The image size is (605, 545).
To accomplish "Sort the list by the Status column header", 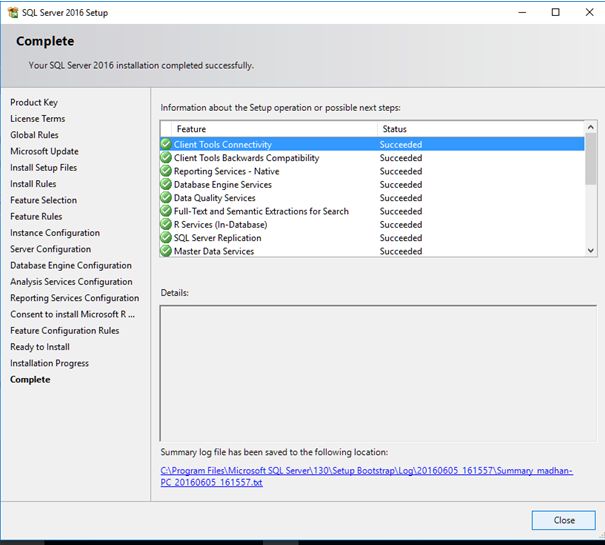I will [478, 129].
